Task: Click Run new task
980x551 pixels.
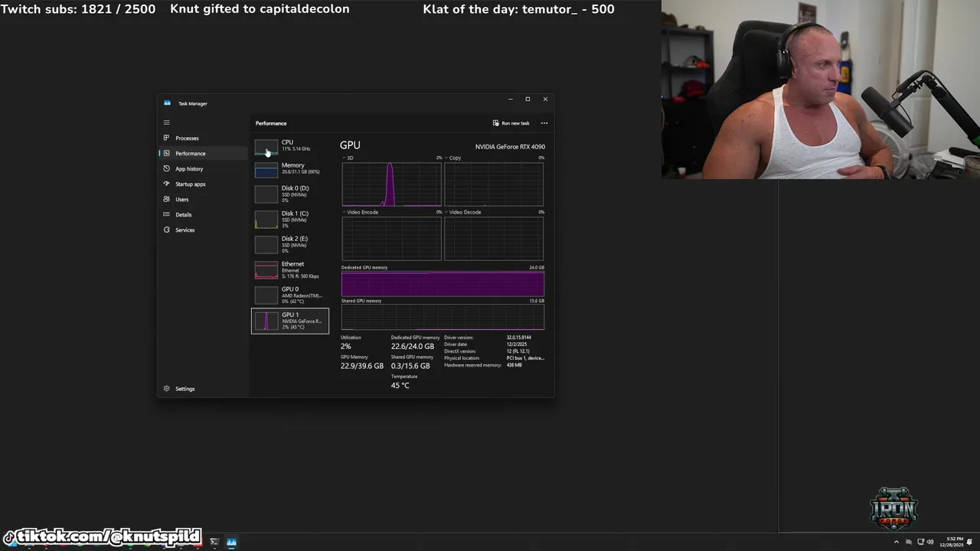Action: coord(511,123)
